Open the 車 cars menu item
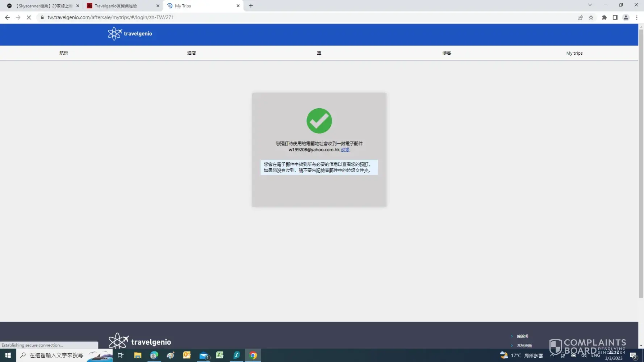Image resolution: width=644 pixels, height=362 pixels. pyautogui.click(x=319, y=53)
